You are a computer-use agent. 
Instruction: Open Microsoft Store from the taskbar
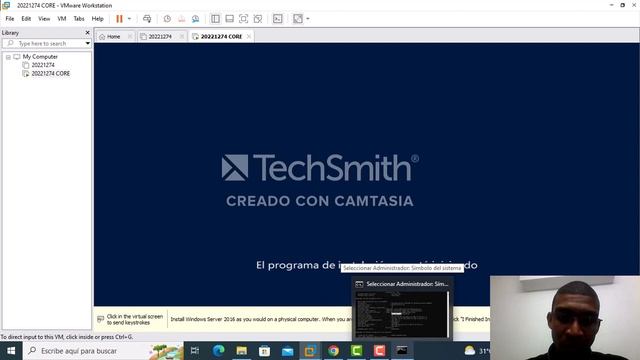(264, 351)
